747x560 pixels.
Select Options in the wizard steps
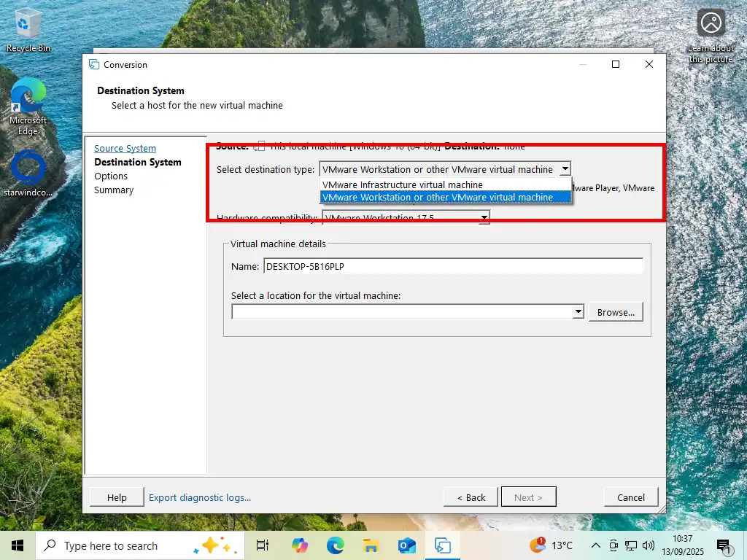pos(111,176)
